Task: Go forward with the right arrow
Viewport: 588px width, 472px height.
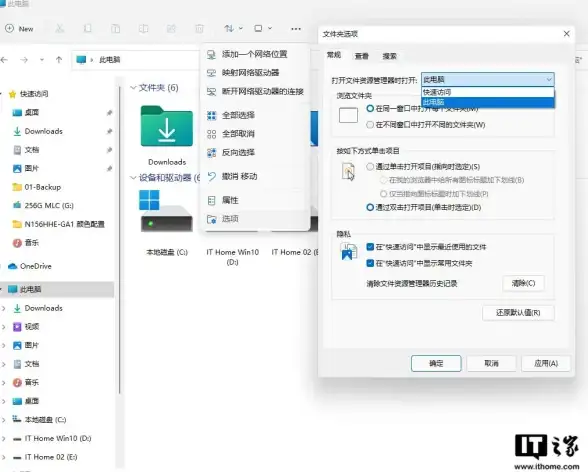Action: [24, 60]
